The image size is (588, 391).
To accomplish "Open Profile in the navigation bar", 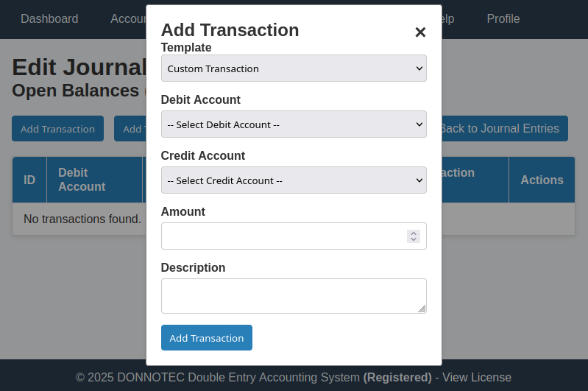I will click(x=503, y=18).
